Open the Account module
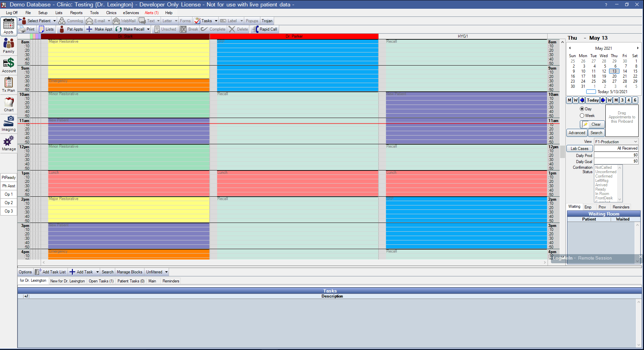 (x=8, y=65)
